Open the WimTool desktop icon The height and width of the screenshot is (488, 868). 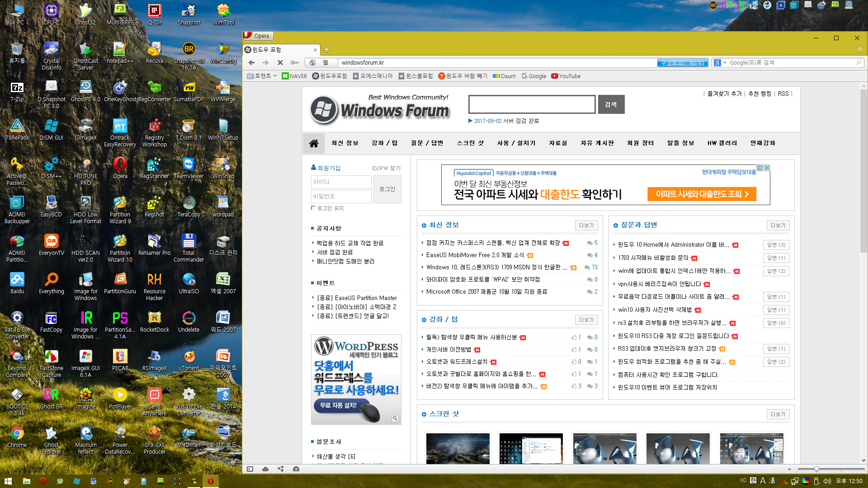point(223,14)
